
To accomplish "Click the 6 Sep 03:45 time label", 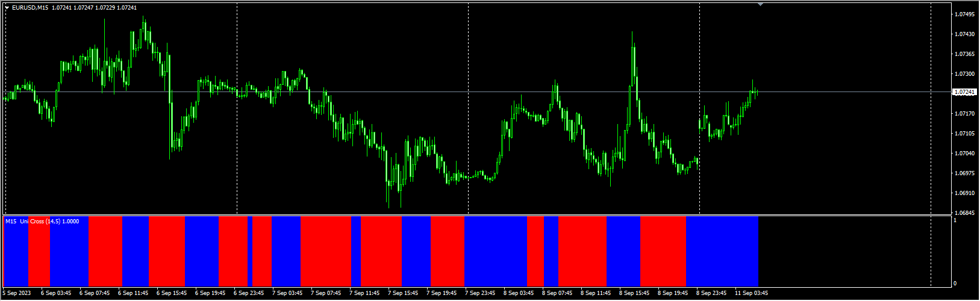I will [56, 294].
